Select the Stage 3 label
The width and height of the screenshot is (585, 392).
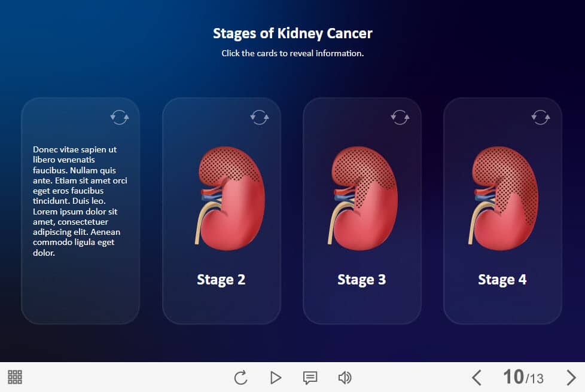pos(362,280)
